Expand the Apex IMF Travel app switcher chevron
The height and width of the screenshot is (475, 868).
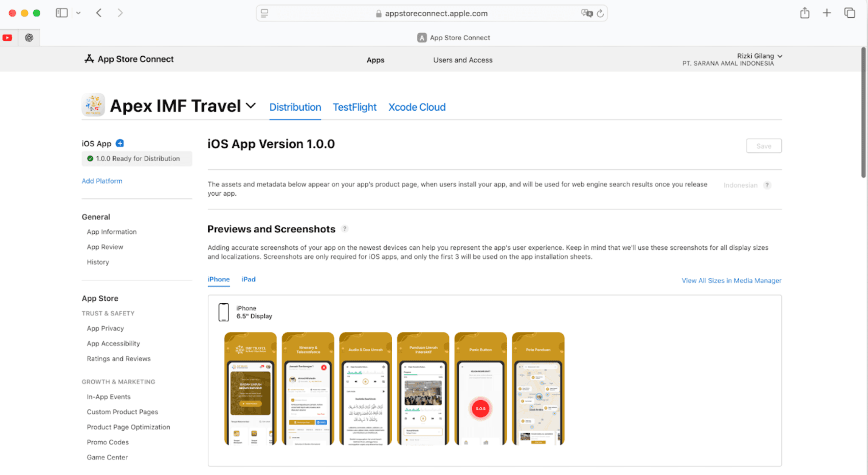point(251,105)
